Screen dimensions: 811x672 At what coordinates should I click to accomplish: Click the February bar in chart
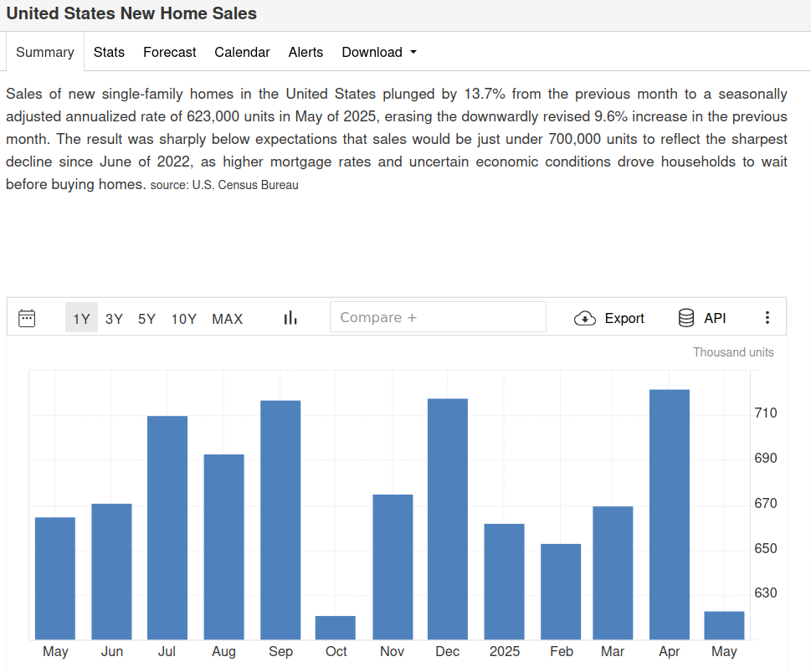coord(561,592)
